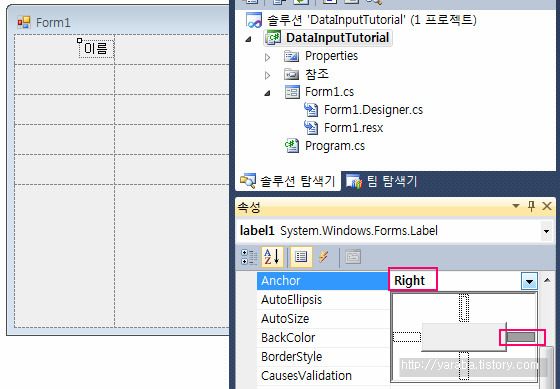
Task: Click the Anchor value field showing Right
Action: tap(454, 281)
